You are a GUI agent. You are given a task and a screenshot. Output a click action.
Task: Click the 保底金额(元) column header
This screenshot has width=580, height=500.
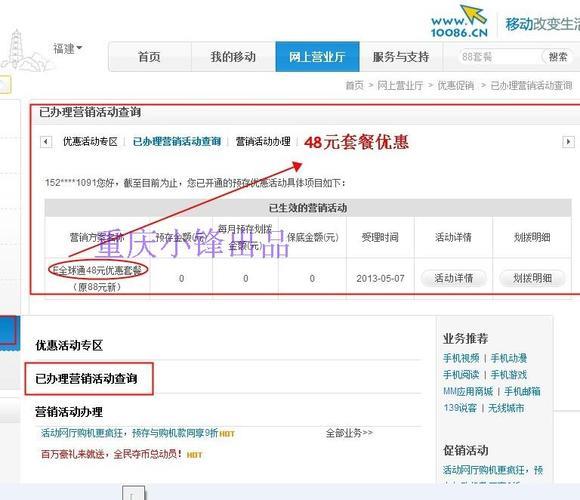pos(313,237)
